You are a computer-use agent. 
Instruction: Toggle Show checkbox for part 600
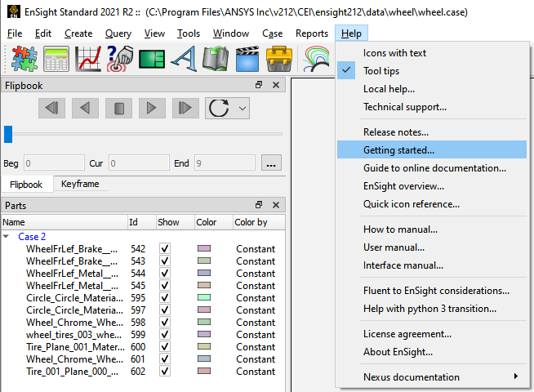[x=165, y=347]
